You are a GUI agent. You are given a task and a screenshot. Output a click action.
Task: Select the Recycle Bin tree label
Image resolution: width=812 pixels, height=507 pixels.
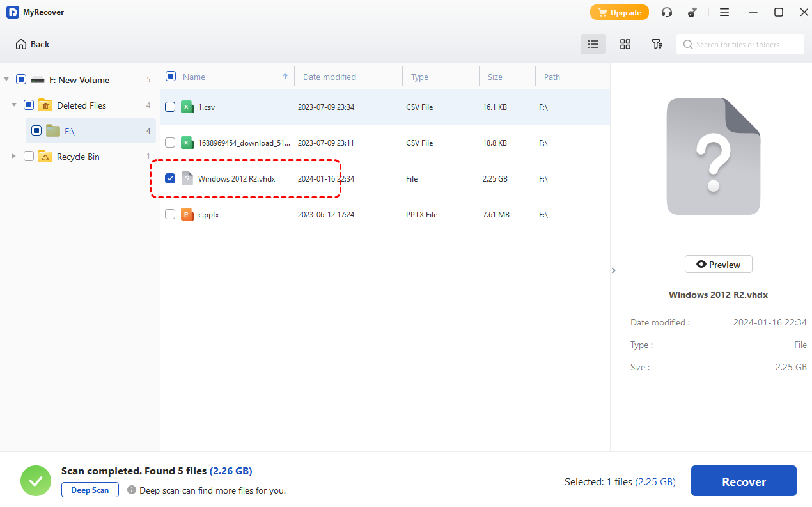point(78,157)
